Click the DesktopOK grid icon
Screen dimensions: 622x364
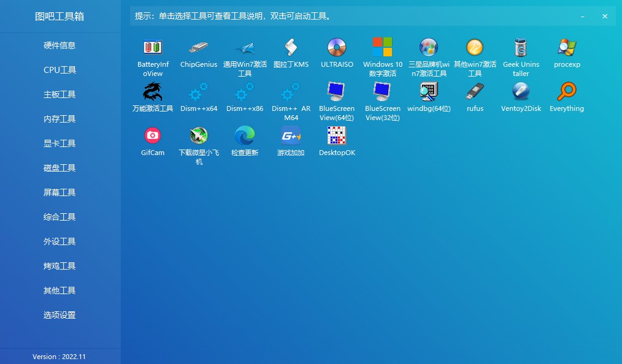coord(337,135)
